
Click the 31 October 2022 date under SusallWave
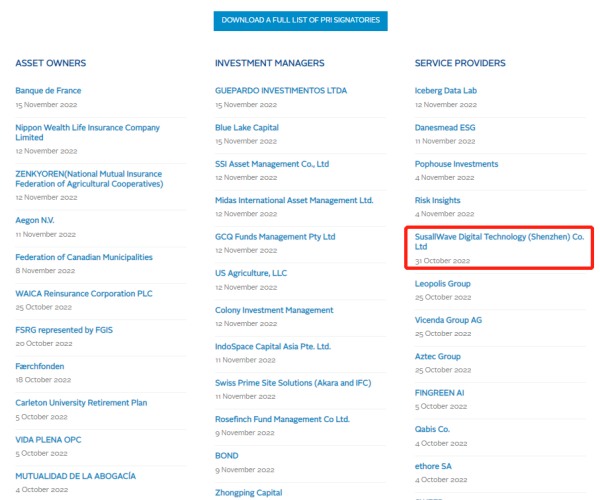coord(442,261)
